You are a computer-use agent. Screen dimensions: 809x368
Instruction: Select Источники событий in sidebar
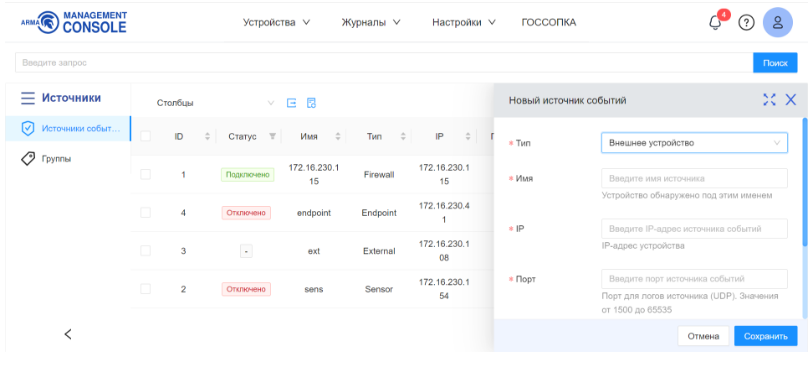point(68,129)
